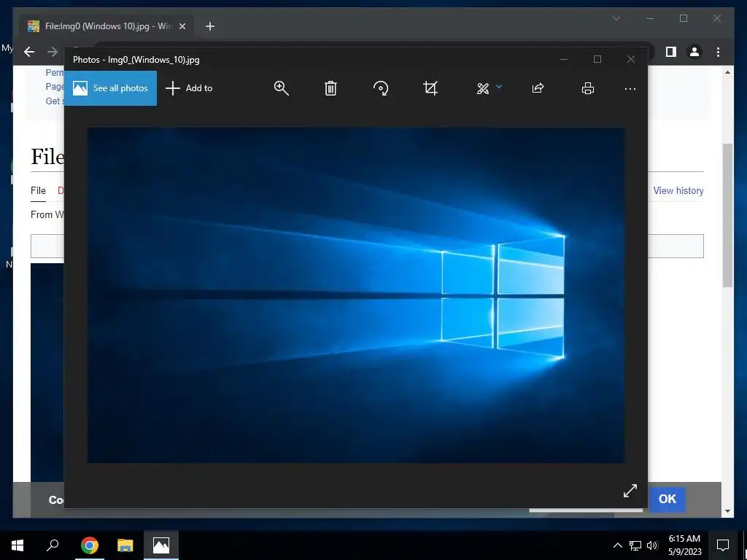
Task: Open Chrome three-dot menu
Action: 718,52
